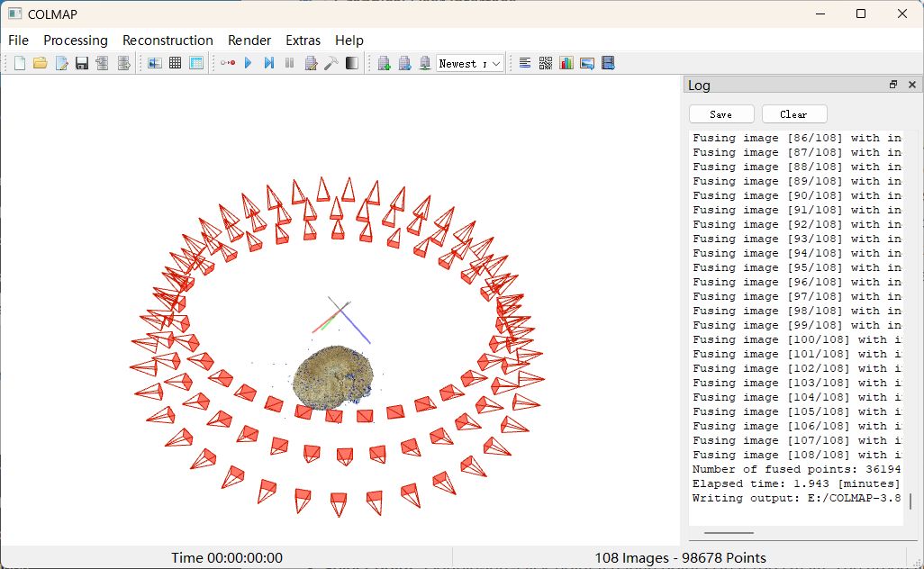
Task: Save the project with the floppy disk icon
Action: coord(82,63)
